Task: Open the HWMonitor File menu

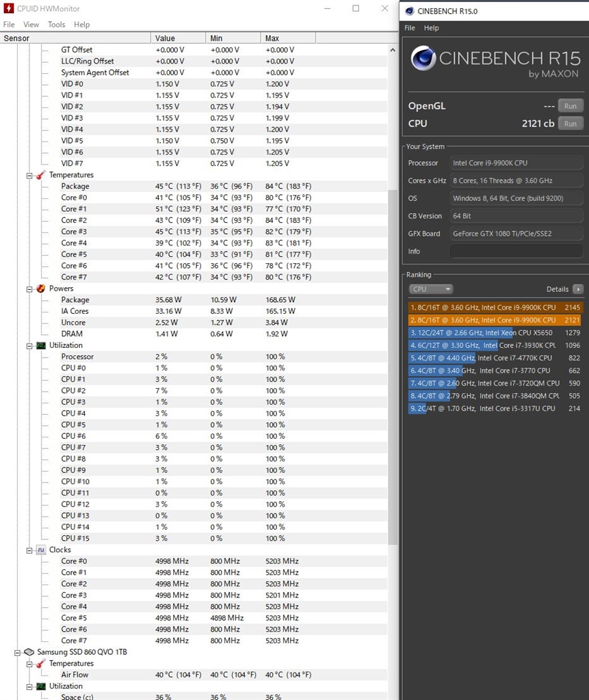Action: click(9, 25)
